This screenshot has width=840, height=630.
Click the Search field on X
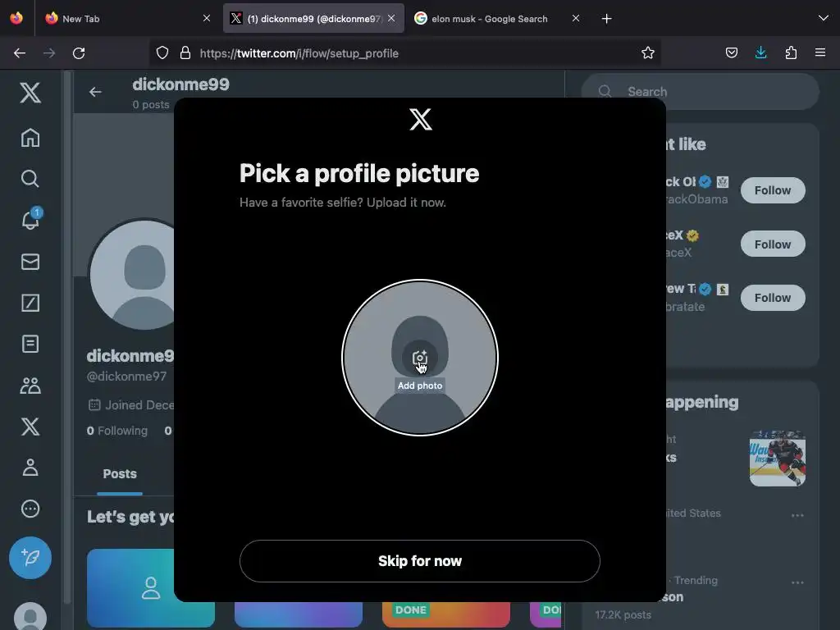(x=701, y=92)
